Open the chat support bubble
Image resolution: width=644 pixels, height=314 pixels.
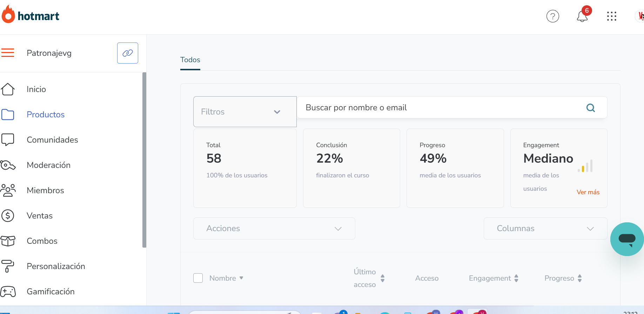[x=627, y=239]
